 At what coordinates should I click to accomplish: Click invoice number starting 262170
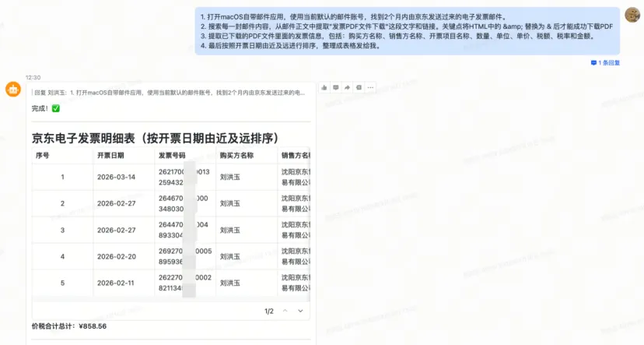coord(184,177)
